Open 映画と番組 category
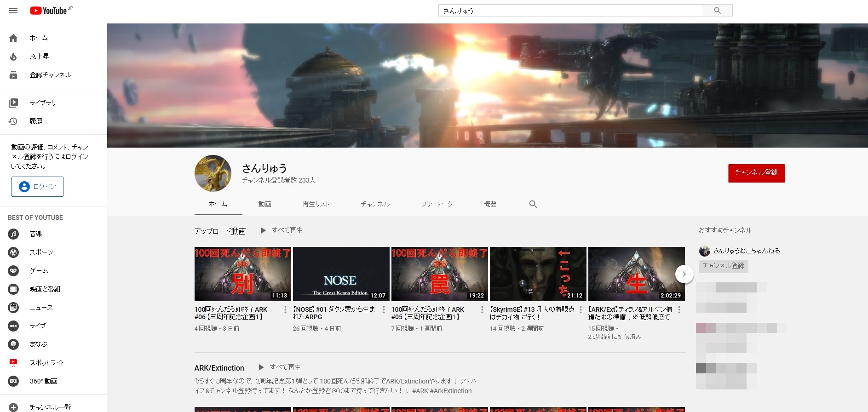Image resolution: width=868 pixels, height=412 pixels. click(x=53, y=289)
